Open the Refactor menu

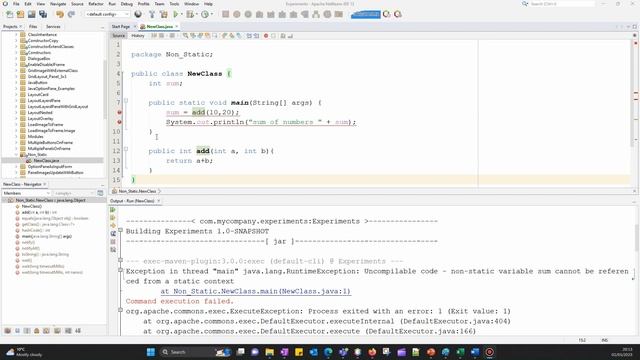pyautogui.click(x=96, y=4)
